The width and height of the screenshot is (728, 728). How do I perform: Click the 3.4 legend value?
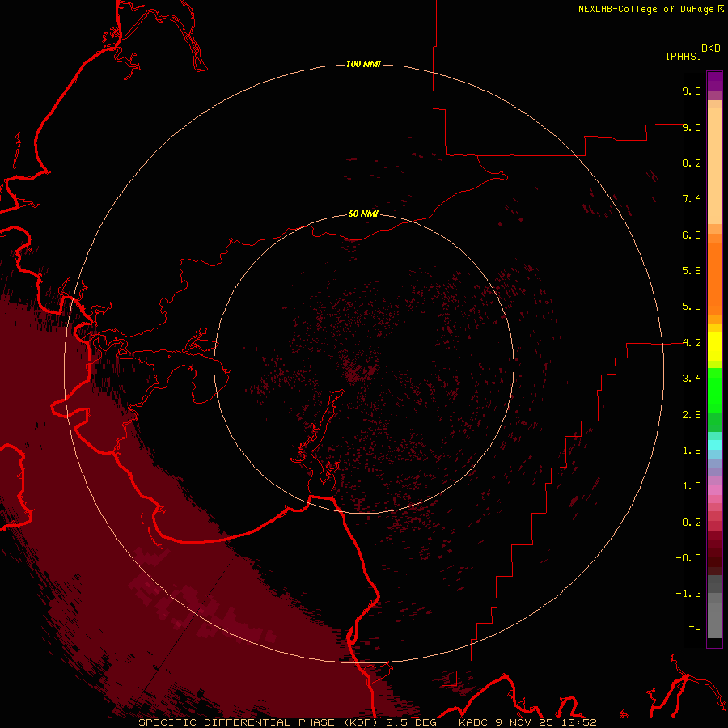click(692, 379)
